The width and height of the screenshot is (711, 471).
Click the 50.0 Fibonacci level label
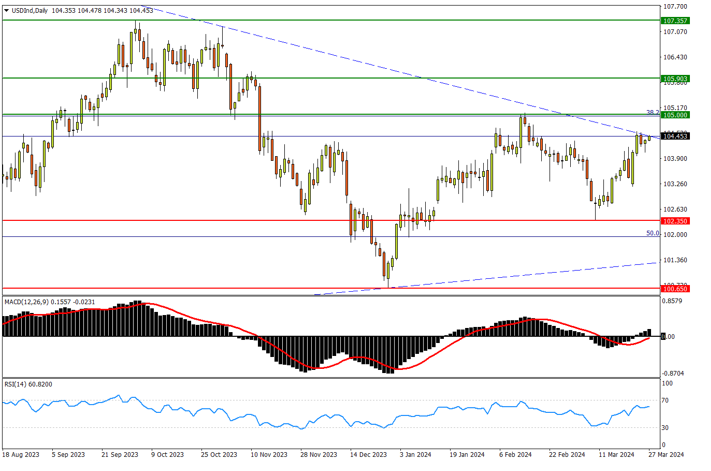(651, 233)
